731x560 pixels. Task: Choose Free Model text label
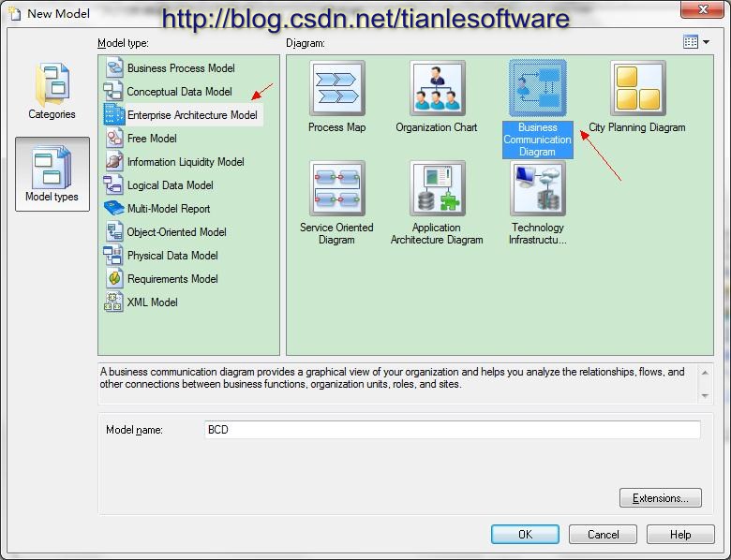[x=152, y=139]
